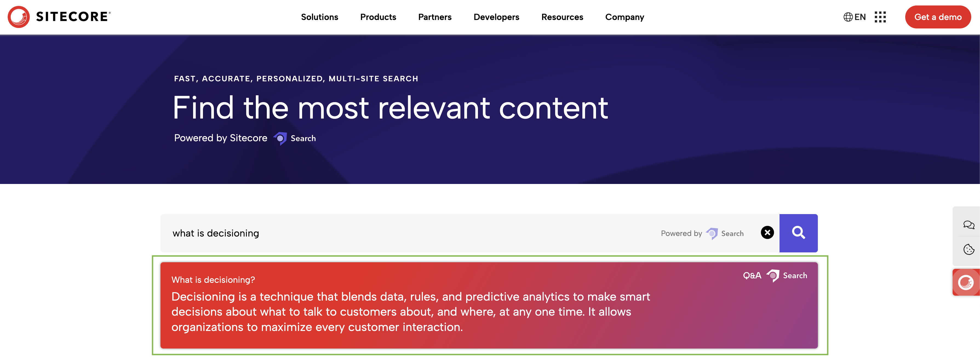Open the Products navigation menu
The width and height of the screenshot is (980, 363).
[x=377, y=17]
